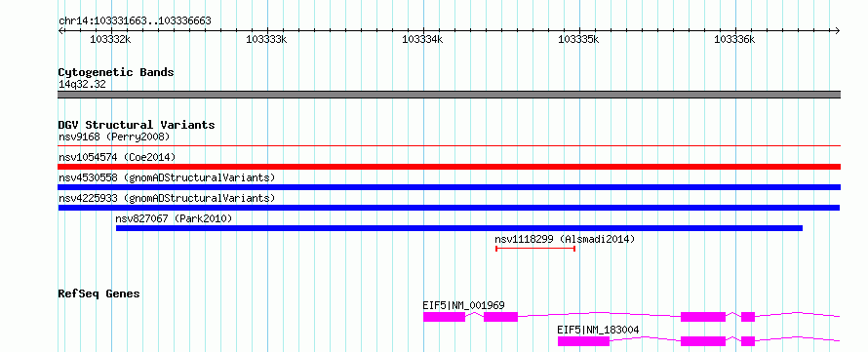
Task: Click the 14q32.32 band label
Action: (x=82, y=85)
